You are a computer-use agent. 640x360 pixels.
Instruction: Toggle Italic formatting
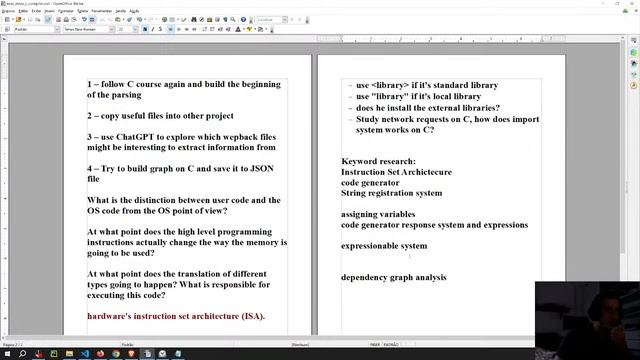pos(153,29)
